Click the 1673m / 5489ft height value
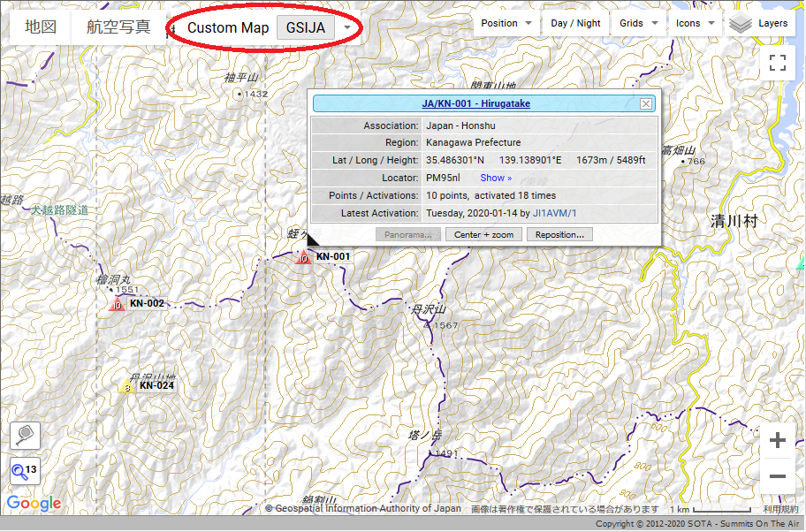The height and width of the screenshot is (532, 806). point(611,160)
